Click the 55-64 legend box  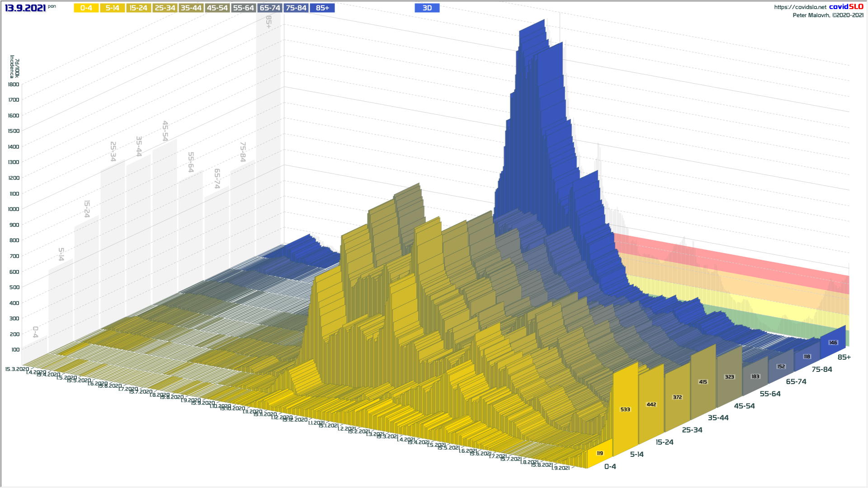click(x=243, y=8)
